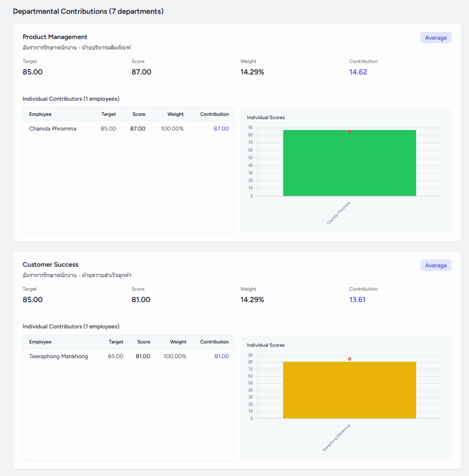Select the green bar for Chanida Phromma
The height and width of the screenshot is (476, 469).
[x=349, y=163]
